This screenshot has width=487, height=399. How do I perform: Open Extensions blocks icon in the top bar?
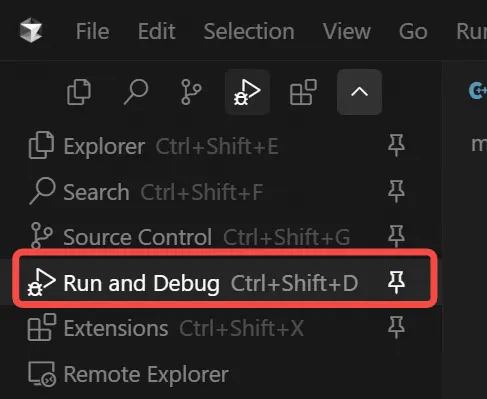pyautogui.click(x=303, y=92)
